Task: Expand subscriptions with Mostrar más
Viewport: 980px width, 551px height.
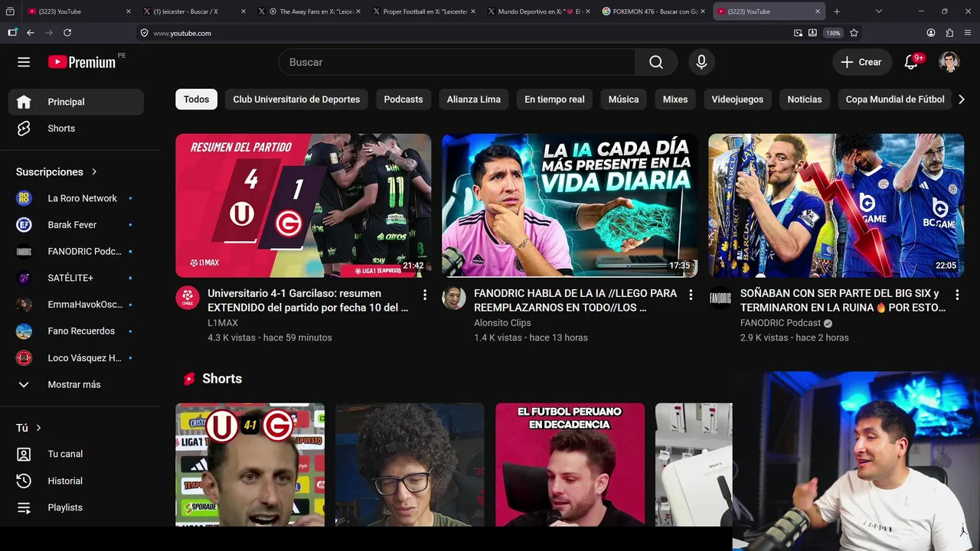Action: pyautogui.click(x=76, y=384)
